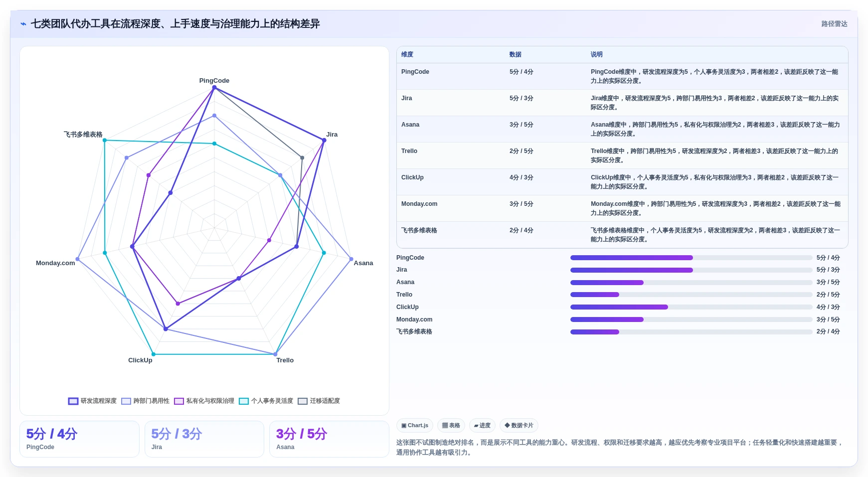Open the PingCode 5分 / 4分 stat card
This screenshot has height=477, width=868.
coord(79,439)
